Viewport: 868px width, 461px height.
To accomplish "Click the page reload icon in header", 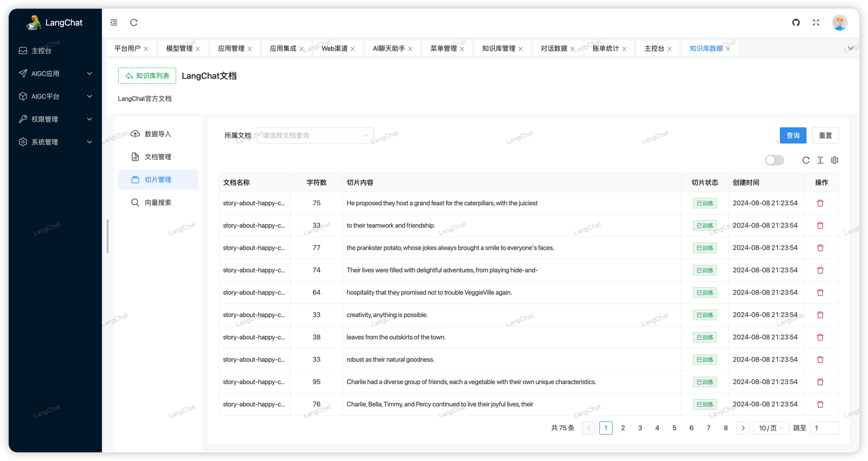I will [x=134, y=22].
